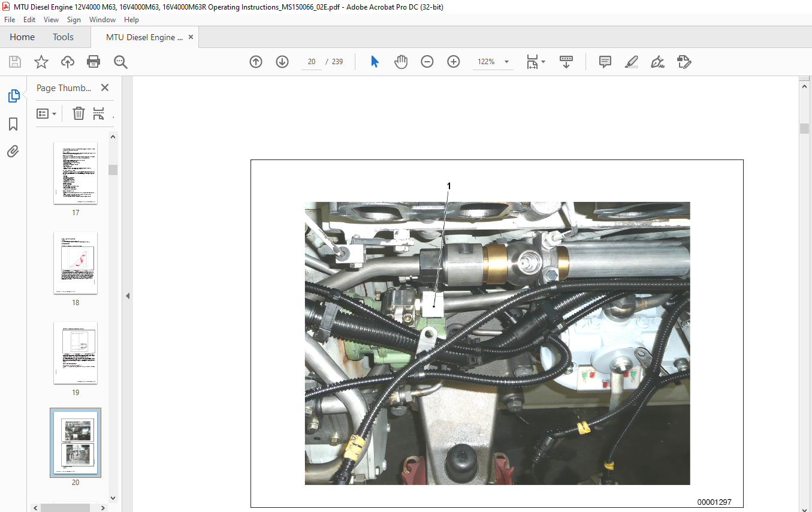The image size is (812, 512).
Task: Switch to the Tools tab
Action: pyautogui.click(x=63, y=37)
